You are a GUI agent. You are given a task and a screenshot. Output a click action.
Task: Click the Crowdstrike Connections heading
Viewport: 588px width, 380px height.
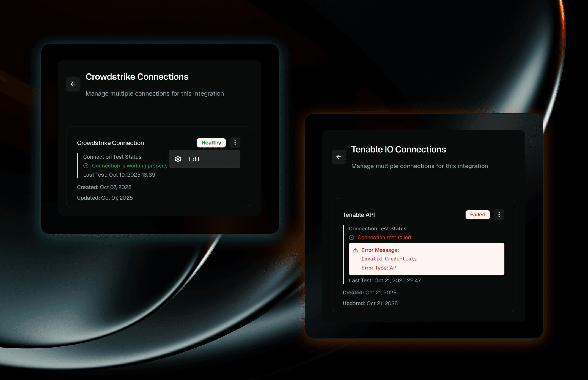[137, 77]
